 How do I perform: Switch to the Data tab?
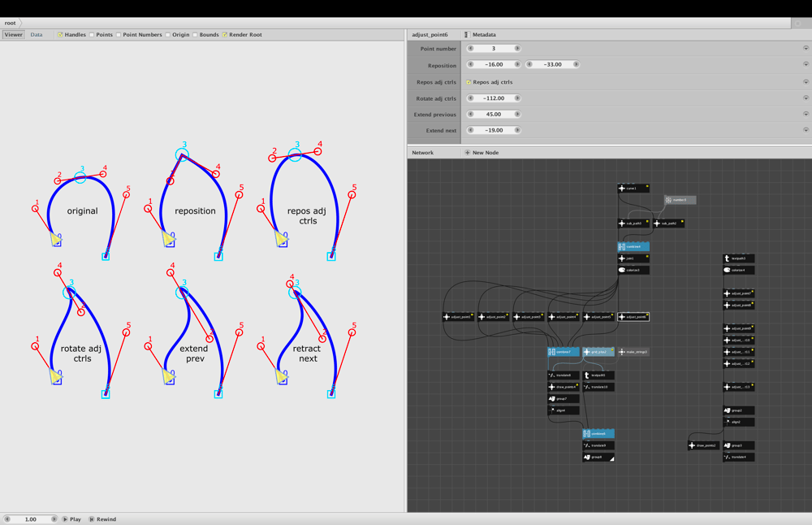tap(37, 35)
